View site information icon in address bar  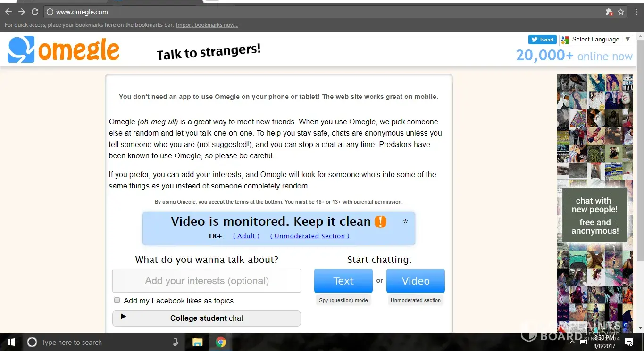(50, 12)
